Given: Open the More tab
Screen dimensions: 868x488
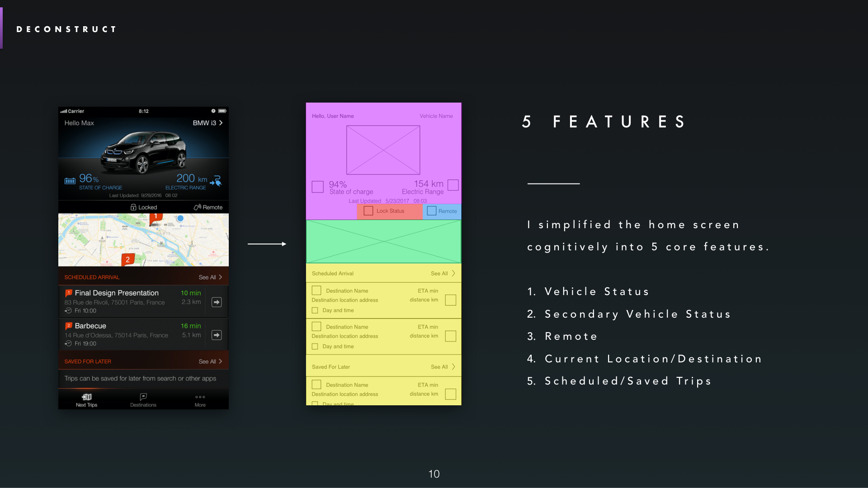Looking at the screenshot, I should coord(200,400).
